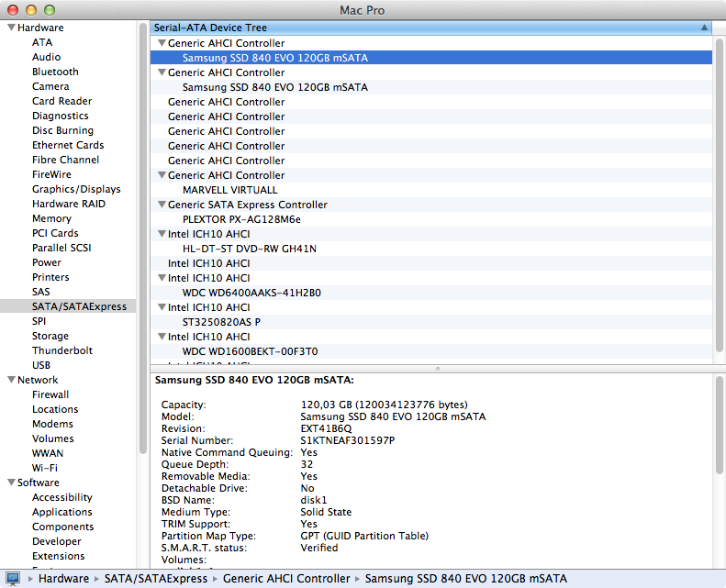Select Extensions under Software
Image resolution: width=726 pixels, height=588 pixels.
pyautogui.click(x=59, y=556)
